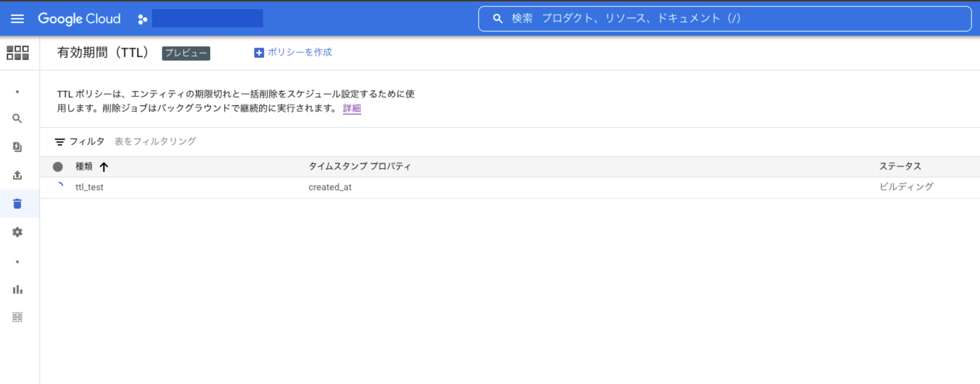Select the ttl_test table row

pos(89,187)
